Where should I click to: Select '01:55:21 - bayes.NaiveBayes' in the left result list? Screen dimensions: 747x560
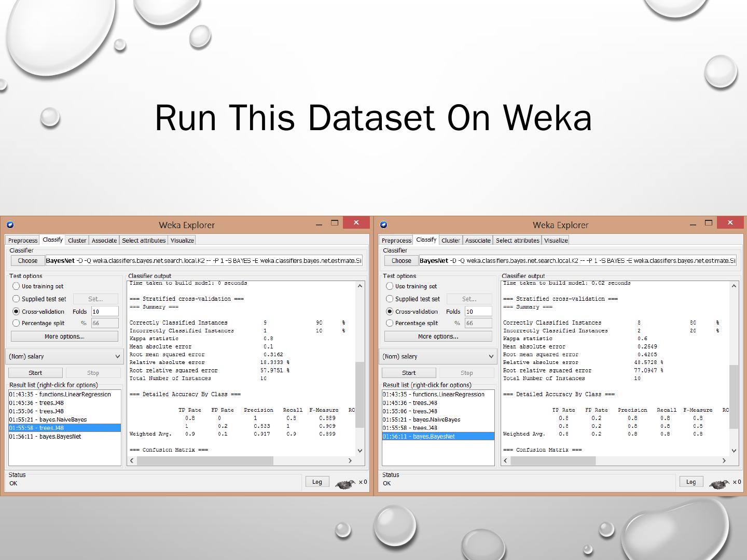pyautogui.click(x=64, y=419)
